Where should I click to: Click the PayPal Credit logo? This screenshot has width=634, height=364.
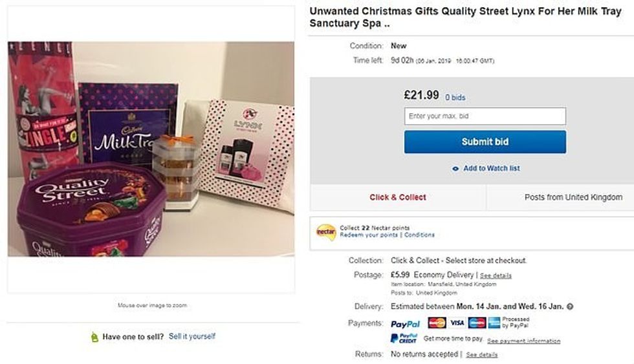(404, 338)
